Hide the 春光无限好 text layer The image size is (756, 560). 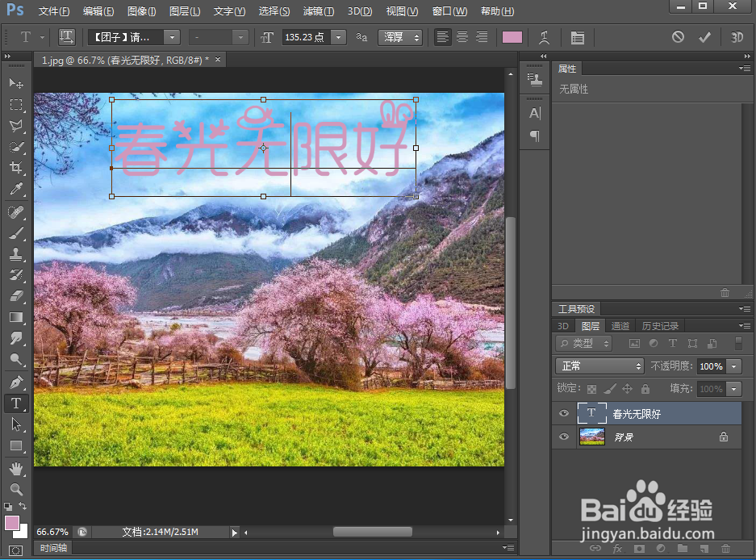564,413
